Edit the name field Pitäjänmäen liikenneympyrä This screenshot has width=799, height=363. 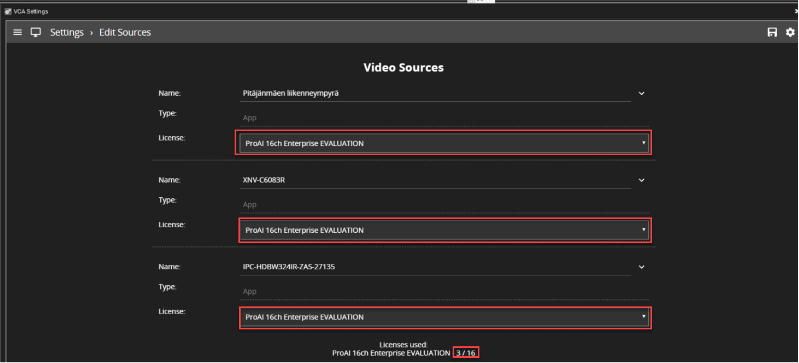click(x=435, y=93)
